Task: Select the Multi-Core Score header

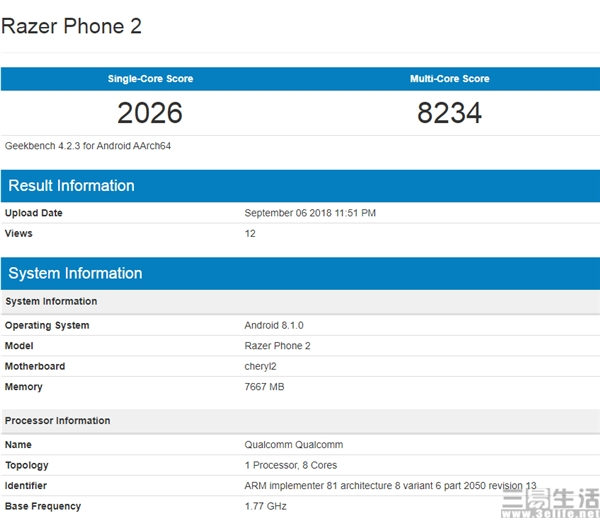Action: click(x=449, y=79)
